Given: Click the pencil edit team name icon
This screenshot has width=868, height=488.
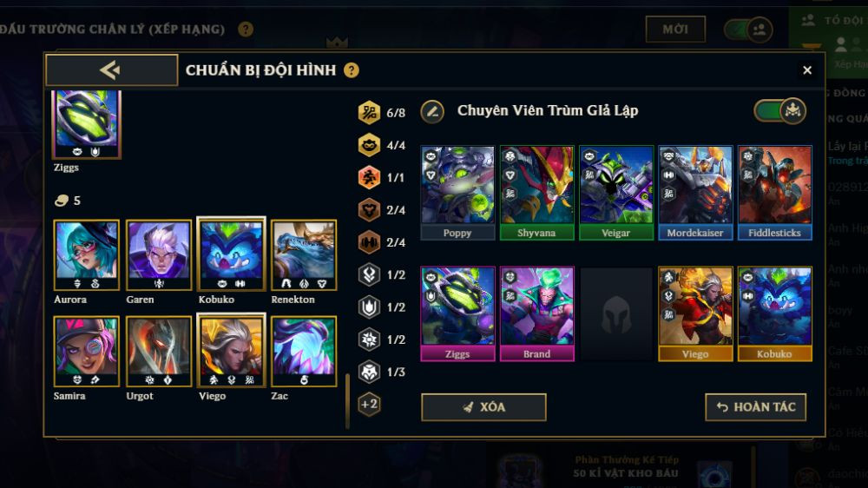Looking at the screenshot, I should pyautogui.click(x=432, y=111).
